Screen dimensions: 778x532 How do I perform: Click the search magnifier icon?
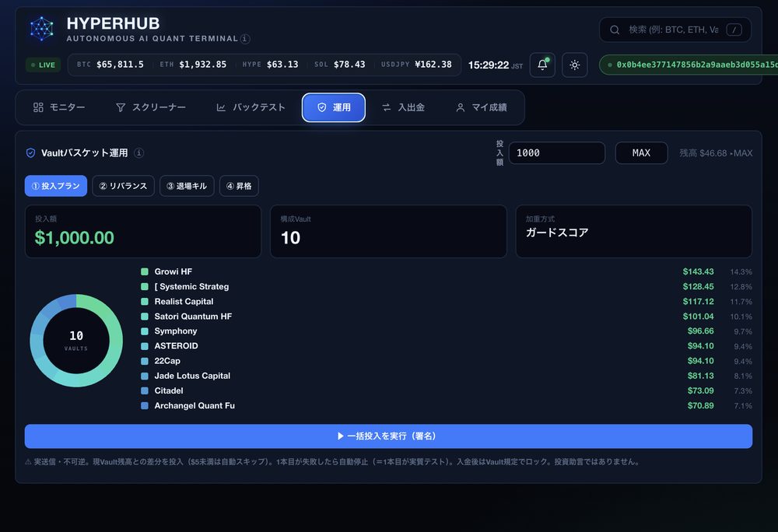tap(615, 30)
